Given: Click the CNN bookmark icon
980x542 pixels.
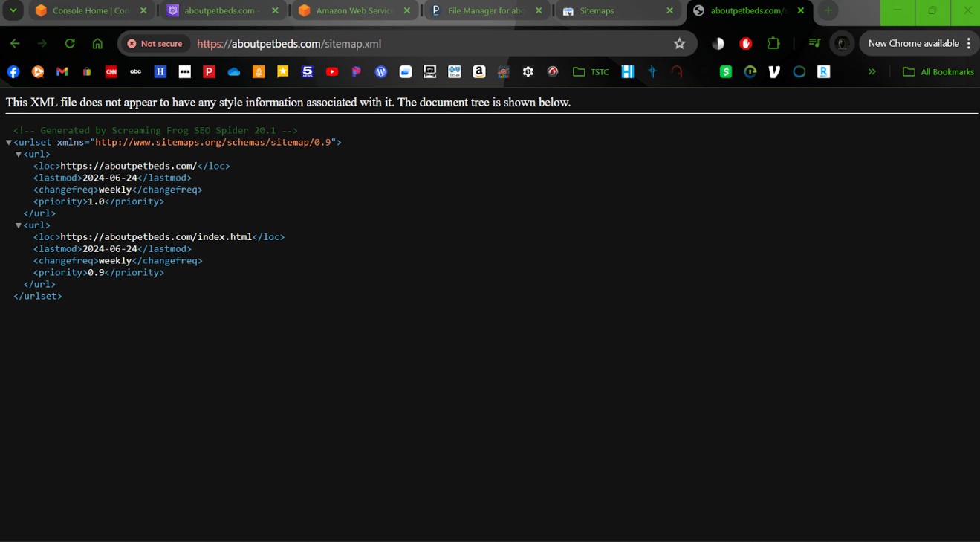Looking at the screenshot, I should [x=111, y=72].
